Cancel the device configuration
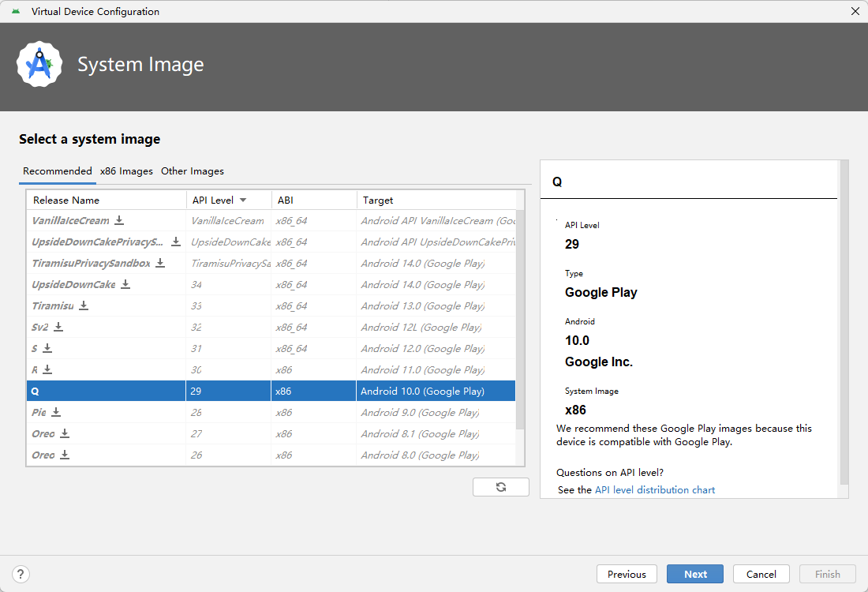868x592 pixels. (761, 575)
